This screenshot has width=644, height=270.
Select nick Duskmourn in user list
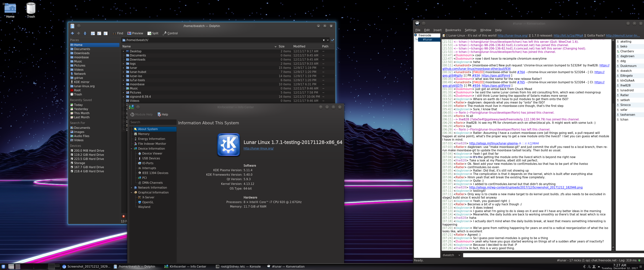(628, 66)
